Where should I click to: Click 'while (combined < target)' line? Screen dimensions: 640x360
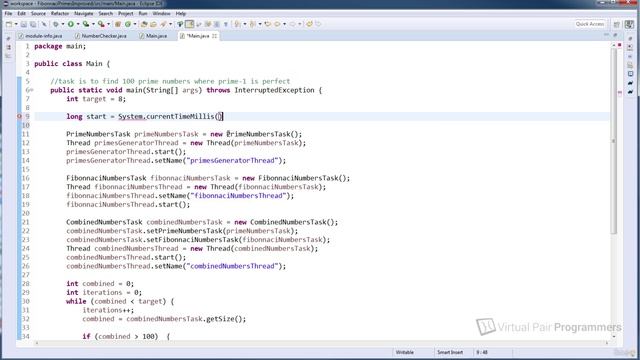120,301
